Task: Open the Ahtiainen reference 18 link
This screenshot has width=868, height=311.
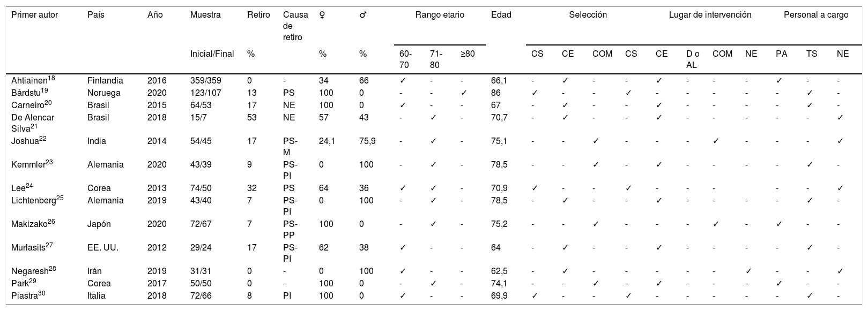Action: pyautogui.click(x=51, y=79)
